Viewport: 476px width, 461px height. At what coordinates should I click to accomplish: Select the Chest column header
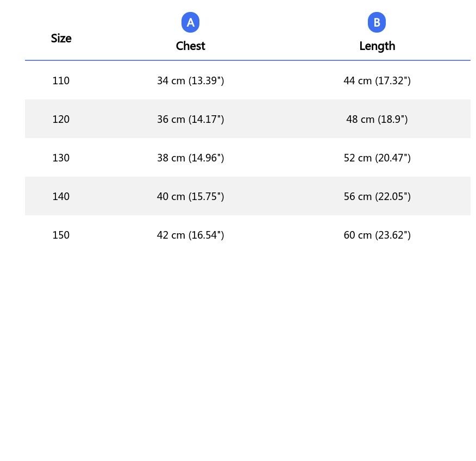[190, 46]
